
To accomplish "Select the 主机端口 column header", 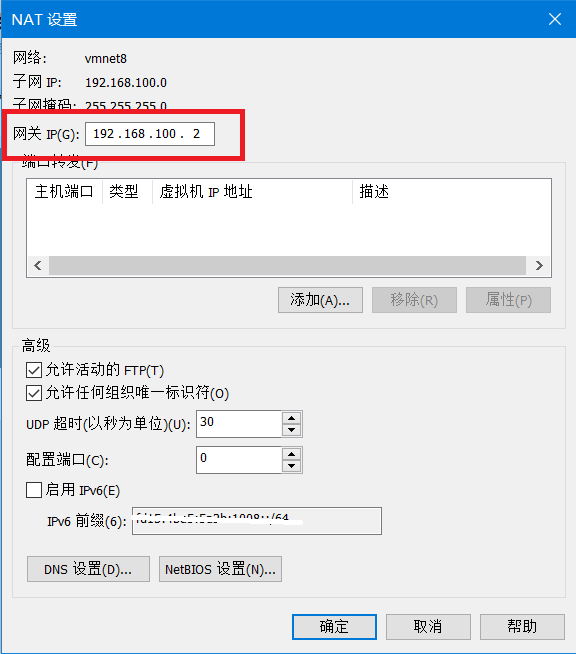I will (x=64, y=192).
